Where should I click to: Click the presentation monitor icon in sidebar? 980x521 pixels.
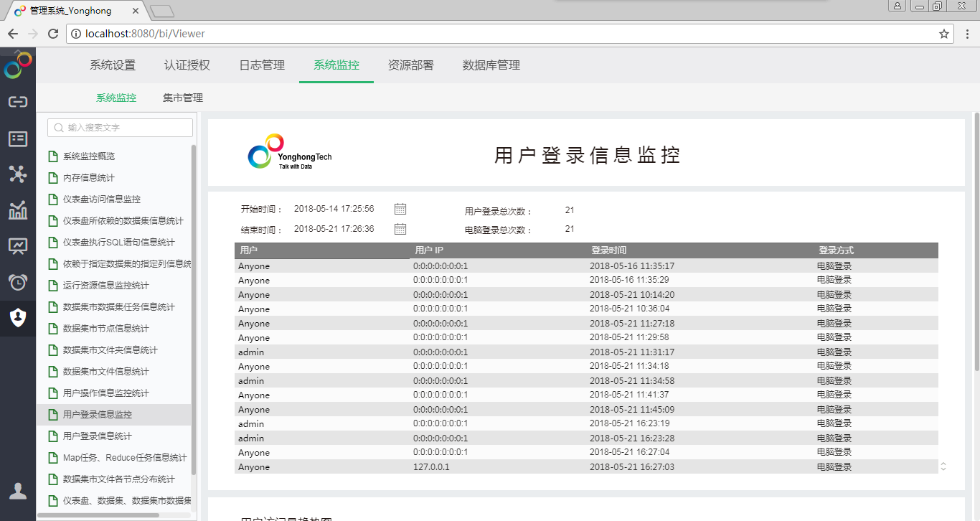[17, 246]
